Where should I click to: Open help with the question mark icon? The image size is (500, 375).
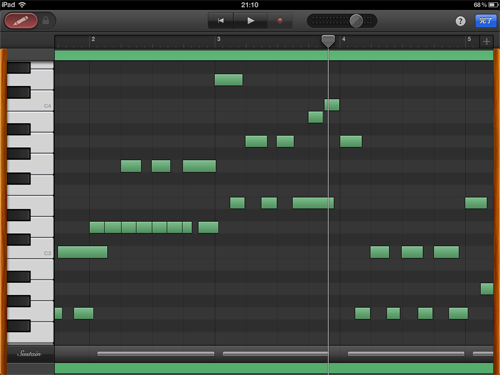pos(460,21)
